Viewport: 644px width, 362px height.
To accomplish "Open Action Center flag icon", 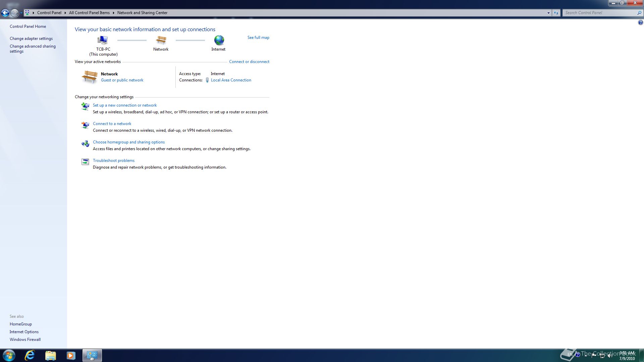I will pos(594,355).
